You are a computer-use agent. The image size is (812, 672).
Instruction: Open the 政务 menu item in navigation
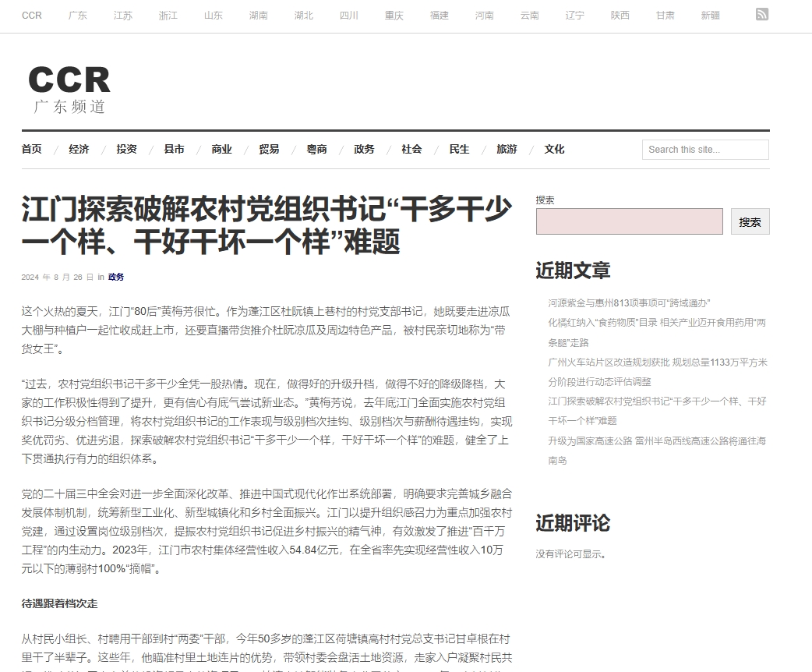tap(364, 149)
